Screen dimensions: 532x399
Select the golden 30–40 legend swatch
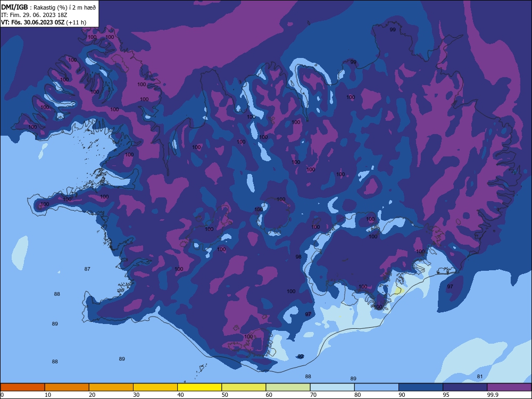pos(155,387)
